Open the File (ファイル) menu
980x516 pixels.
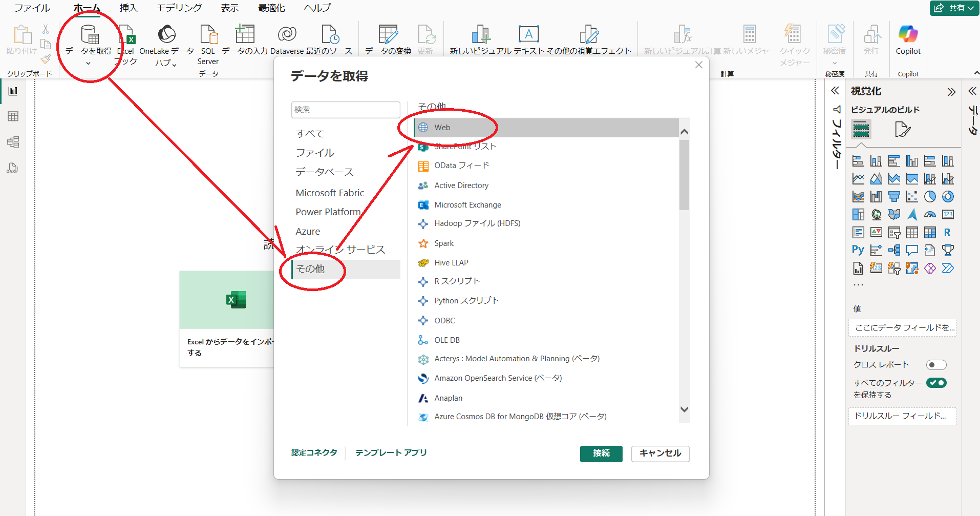(x=32, y=8)
